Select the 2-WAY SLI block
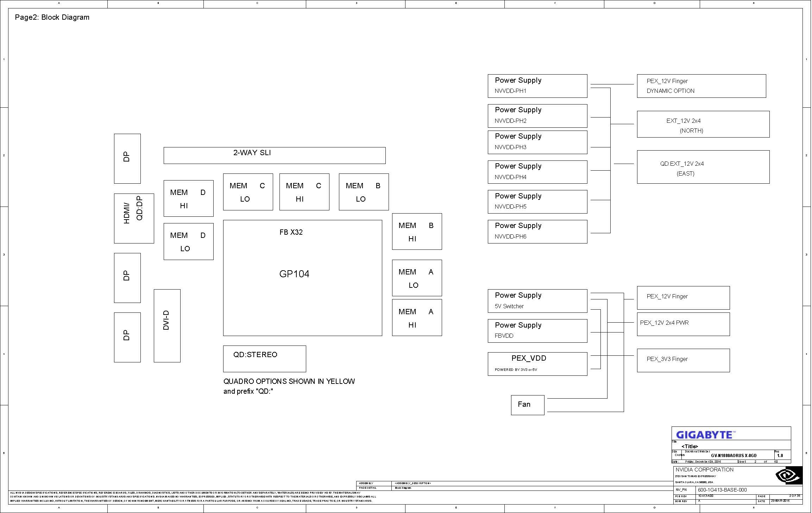 coord(275,156)
